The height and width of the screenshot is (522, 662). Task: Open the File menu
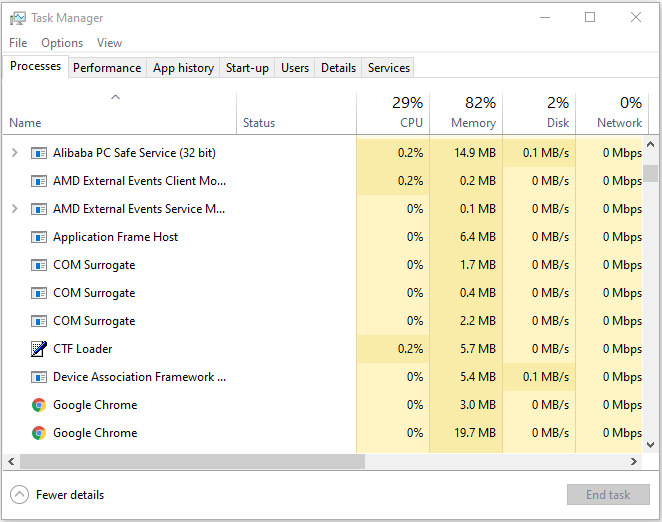(18, 43)
